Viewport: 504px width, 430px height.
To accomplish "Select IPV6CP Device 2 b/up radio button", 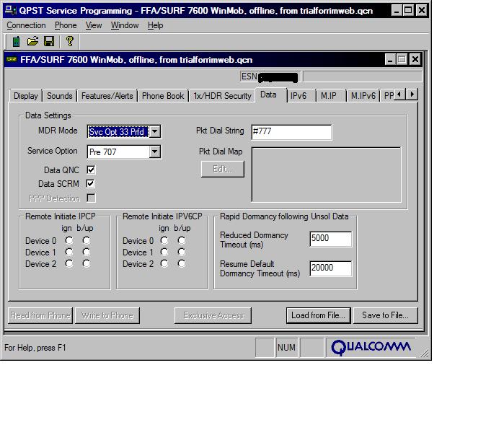I will 182,264.
